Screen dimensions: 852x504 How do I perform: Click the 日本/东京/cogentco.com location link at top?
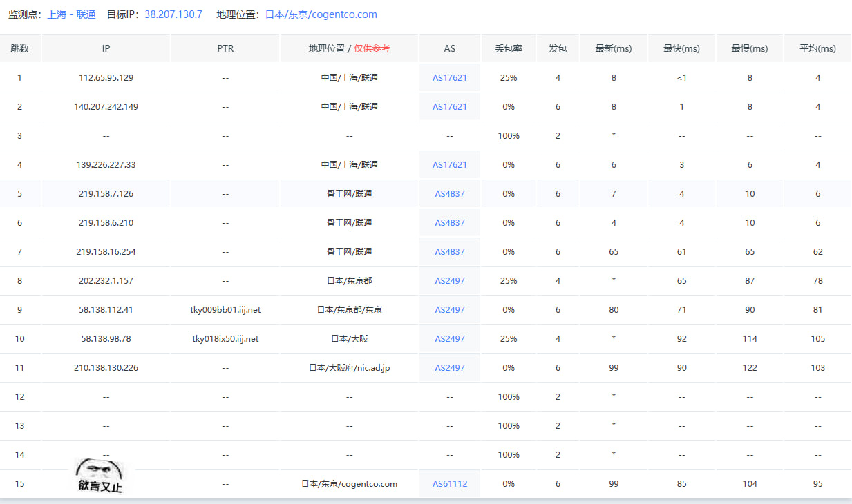[321, 14]
